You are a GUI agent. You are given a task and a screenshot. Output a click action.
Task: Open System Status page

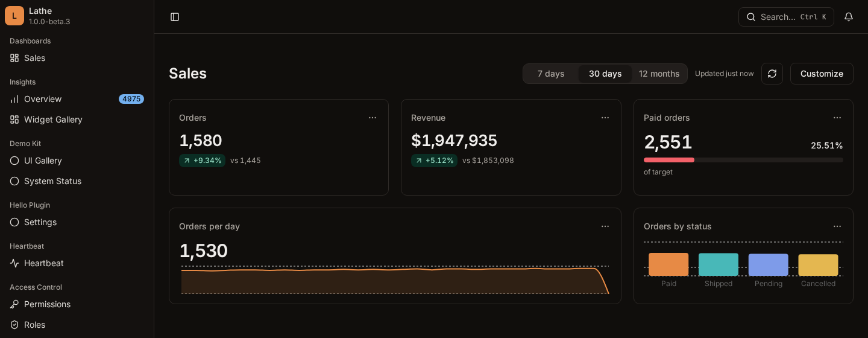click(x=77, y=181)
